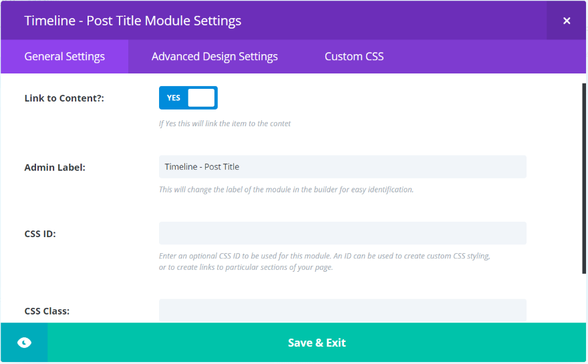Switch to General Settings tab
Viewport: 588px width, 364px height.
coord(64,57)
